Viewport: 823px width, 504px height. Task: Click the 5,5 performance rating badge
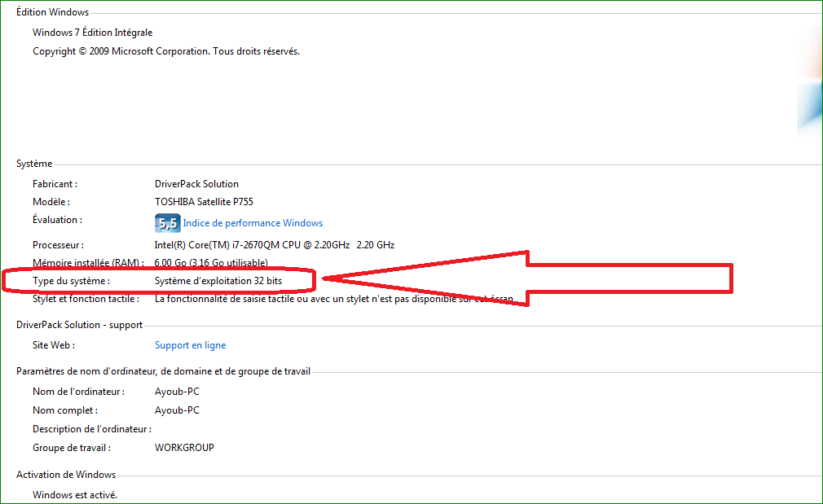tap(167, 223)
